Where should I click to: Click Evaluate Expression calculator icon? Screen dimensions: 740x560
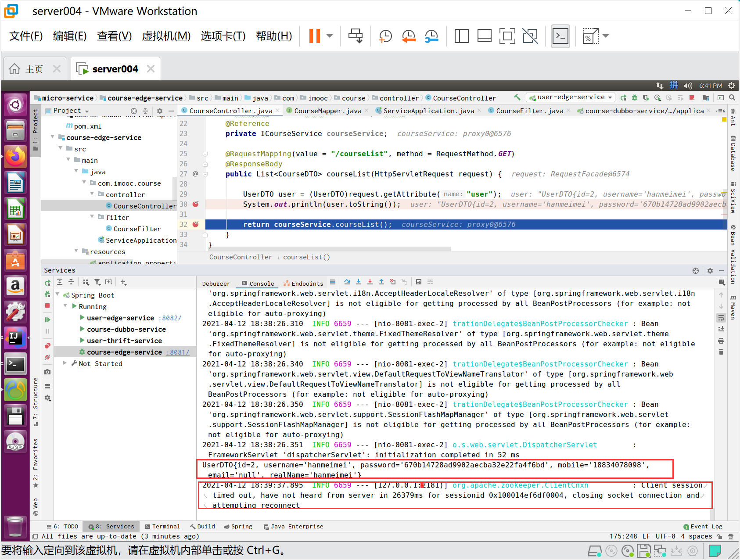419,282
